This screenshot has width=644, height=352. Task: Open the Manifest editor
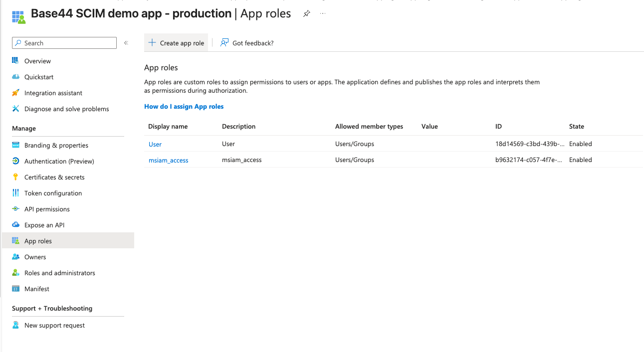pyautogui.click(x=37, y=289)
